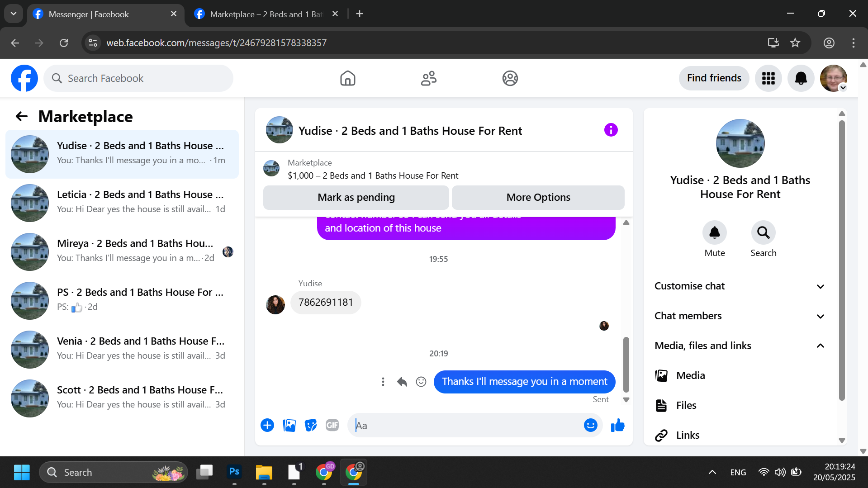Image resolution: width=868 pixels, height=488 pixels.
Task: Open the Groups icon in top navigation
Action: (x=510, y=78)
